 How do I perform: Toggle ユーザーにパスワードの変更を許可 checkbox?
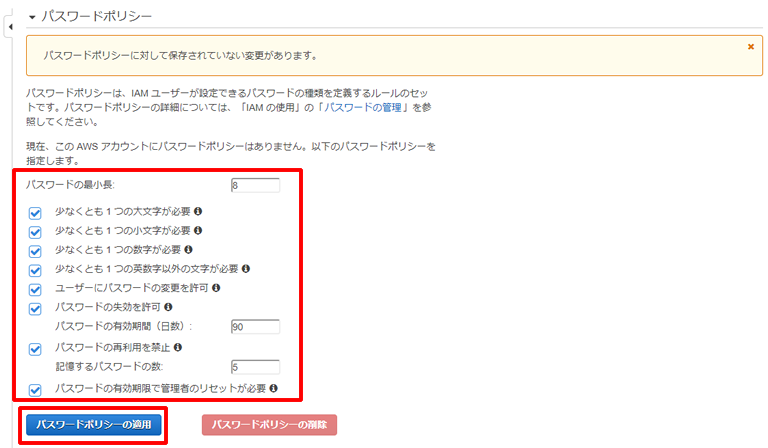click(35, 289)
